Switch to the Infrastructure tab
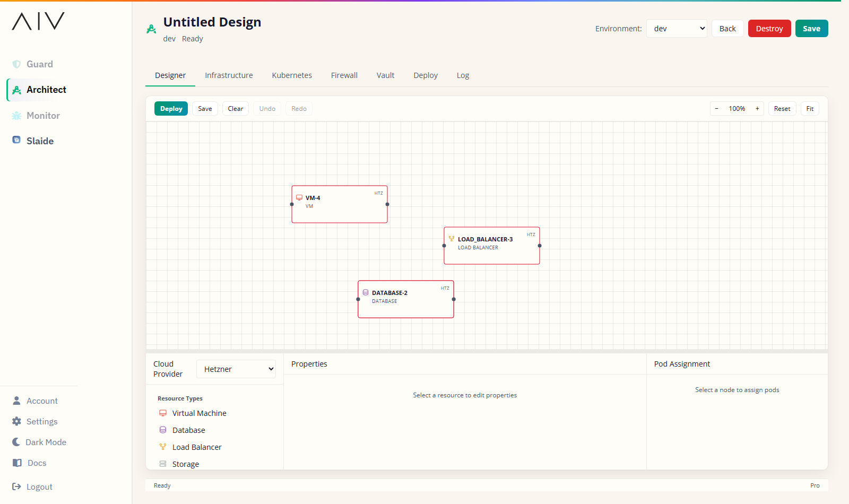Viewport: 849px width, 504px height. click(229, 75)
